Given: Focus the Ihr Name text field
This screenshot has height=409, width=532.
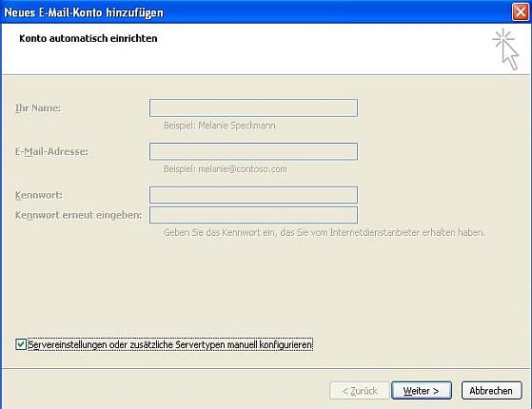Looking at the screenshot, I should 253,107.
